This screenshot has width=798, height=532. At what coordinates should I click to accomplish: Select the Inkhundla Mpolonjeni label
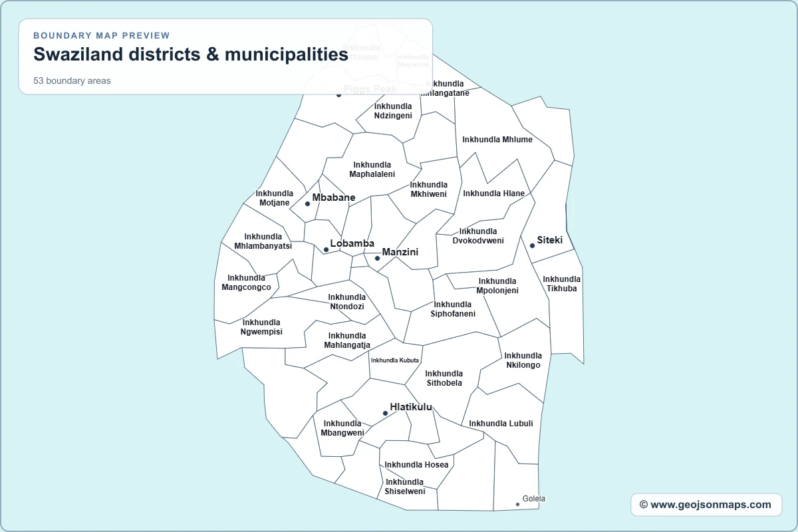497,286
